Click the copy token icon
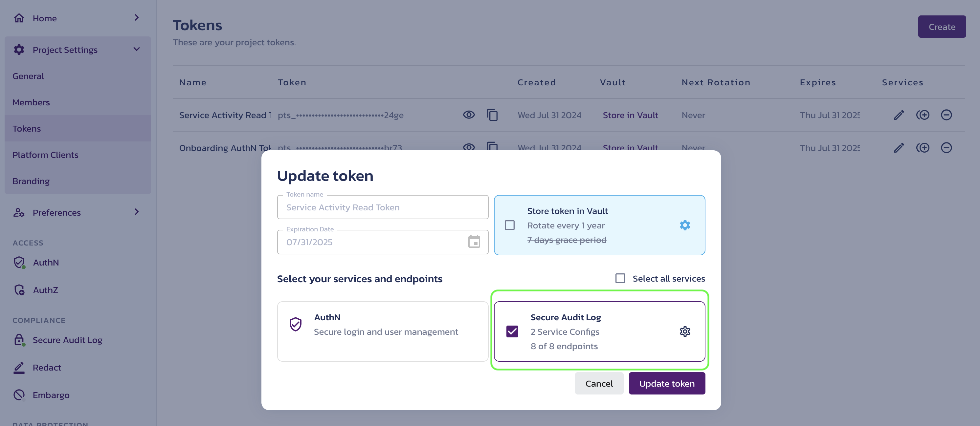 tap(493, 114)
